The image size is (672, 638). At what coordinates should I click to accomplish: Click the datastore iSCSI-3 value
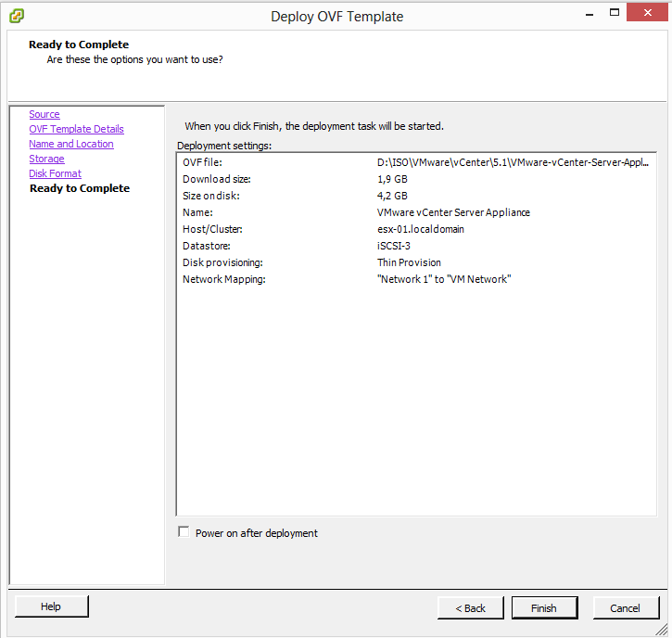(393, 246)
